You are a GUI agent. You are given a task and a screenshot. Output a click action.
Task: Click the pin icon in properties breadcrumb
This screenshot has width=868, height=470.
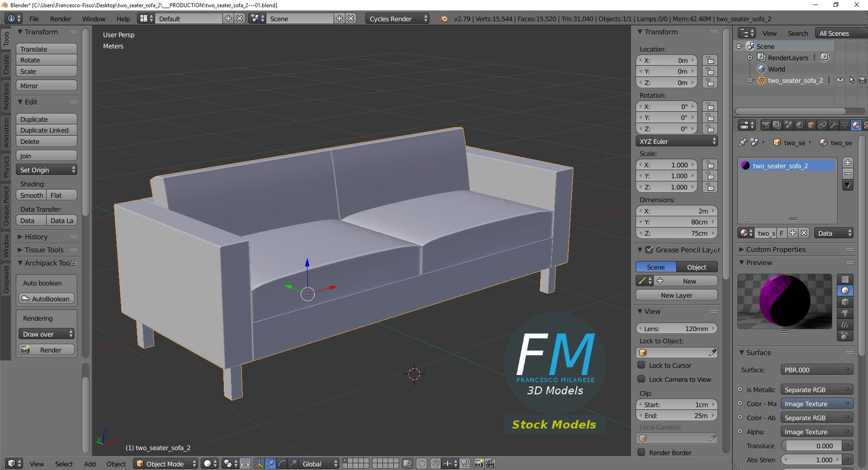pos(742,142)
